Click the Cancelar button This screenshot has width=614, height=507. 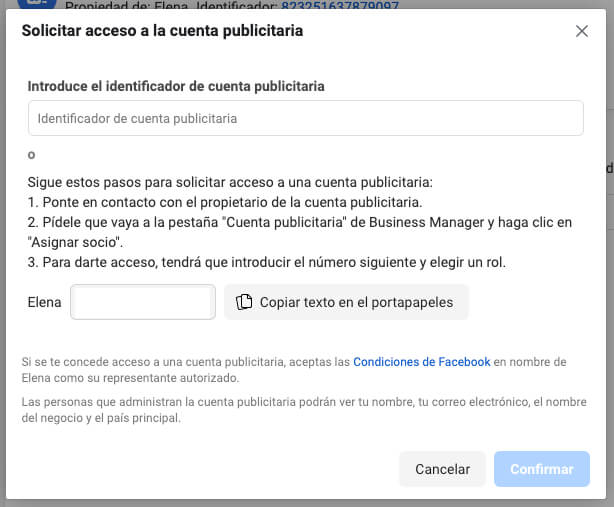point(442,469)
